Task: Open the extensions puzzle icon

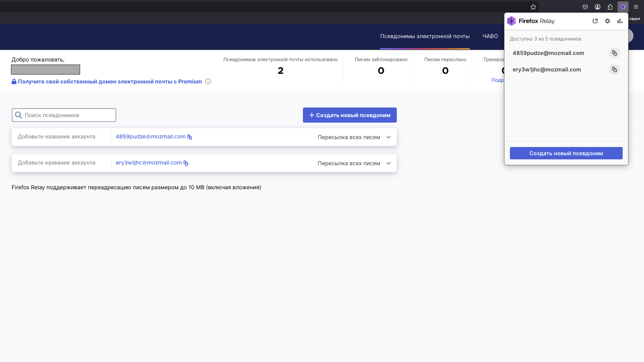Action: pyautogui.click(x=610, y=7)
